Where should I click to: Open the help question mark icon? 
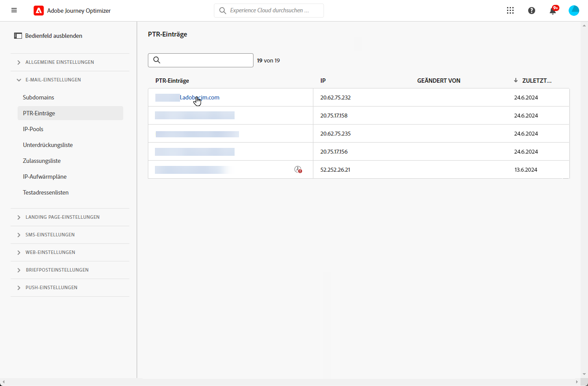532,11
